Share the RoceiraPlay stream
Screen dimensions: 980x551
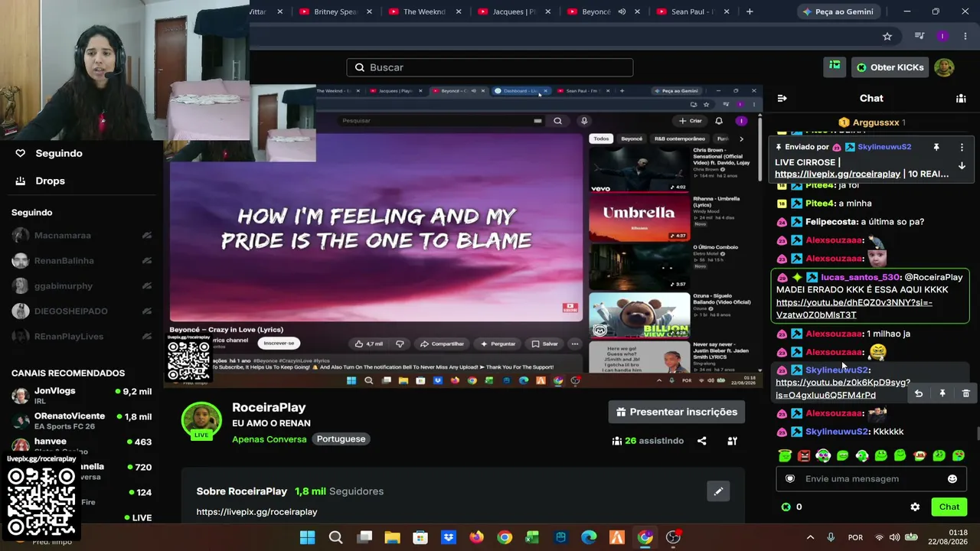[x=701, y=441]
